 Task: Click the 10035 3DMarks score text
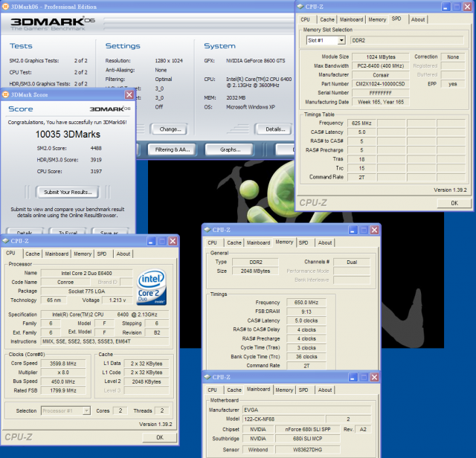pyautogui.click(x=68, y=134)
